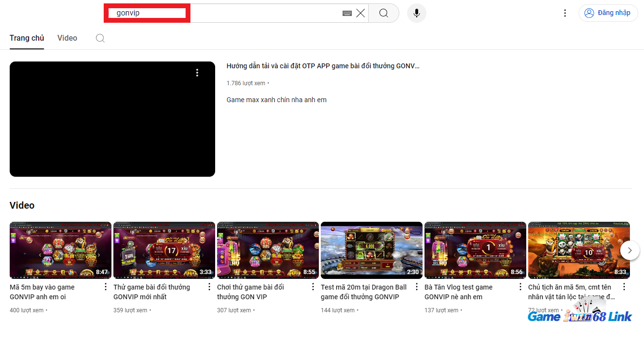Click the search icon beside the Video chip

(x=100, y=38)
